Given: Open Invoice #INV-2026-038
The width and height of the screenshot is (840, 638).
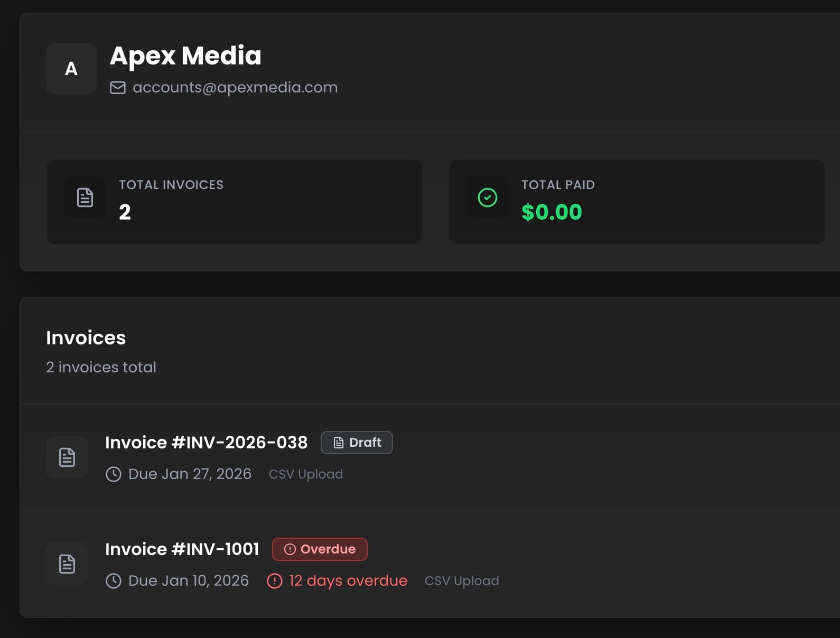Looking at the screenshot, I should [206, 443].
